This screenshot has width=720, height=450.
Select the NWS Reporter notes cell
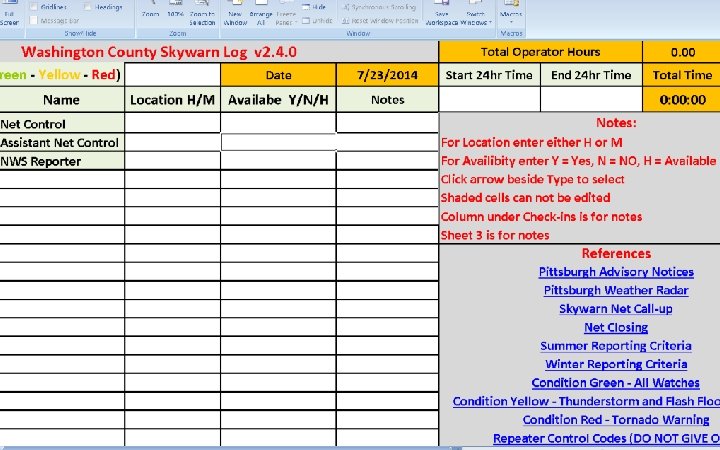pos(388,161)
